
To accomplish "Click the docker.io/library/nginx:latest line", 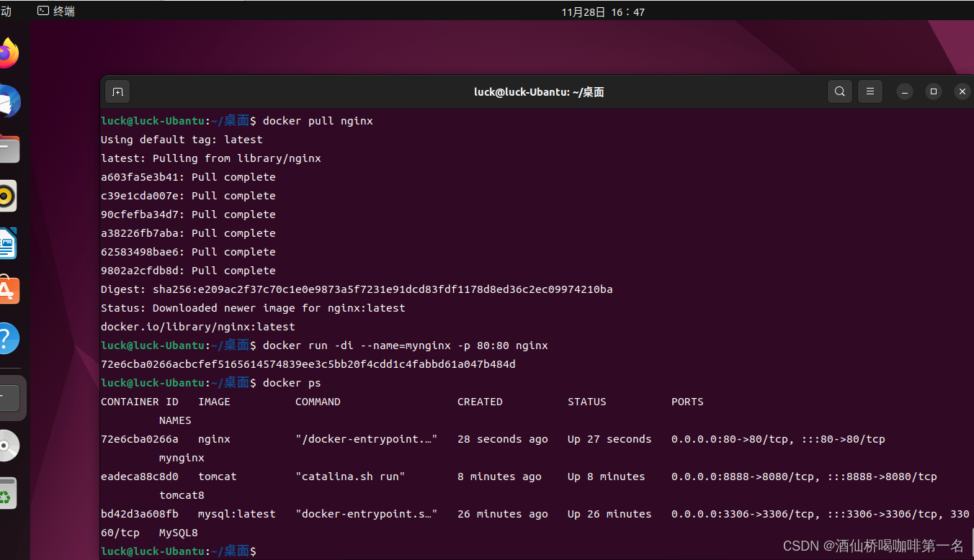I will pos(198,327).
